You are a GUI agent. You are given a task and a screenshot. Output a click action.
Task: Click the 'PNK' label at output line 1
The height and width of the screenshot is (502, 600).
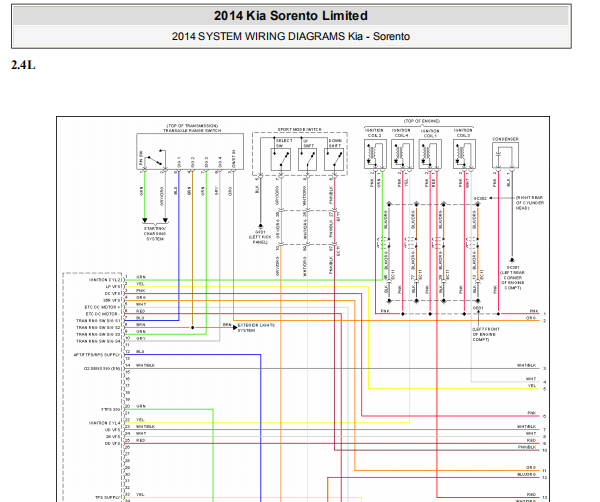[533, 311]
